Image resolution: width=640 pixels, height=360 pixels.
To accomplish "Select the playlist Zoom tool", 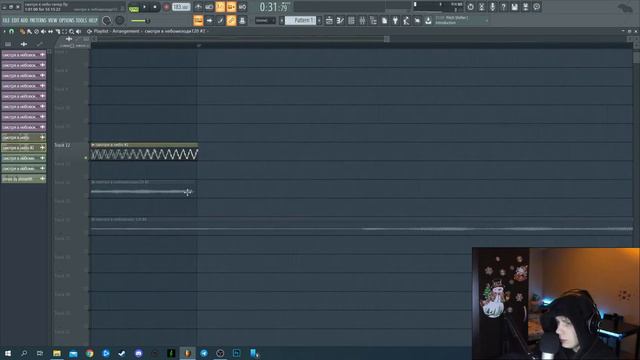I will pos(71,31).
